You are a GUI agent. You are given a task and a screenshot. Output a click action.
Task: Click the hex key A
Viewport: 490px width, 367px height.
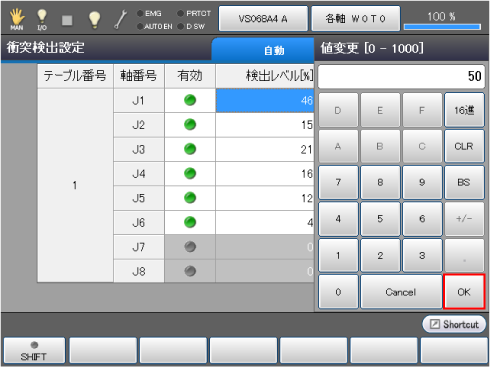coord(338,146)
